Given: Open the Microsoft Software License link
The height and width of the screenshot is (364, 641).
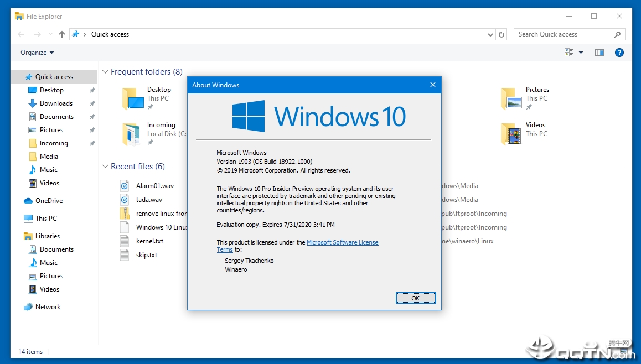Looking at the screenshot, I should click(343, 242).
